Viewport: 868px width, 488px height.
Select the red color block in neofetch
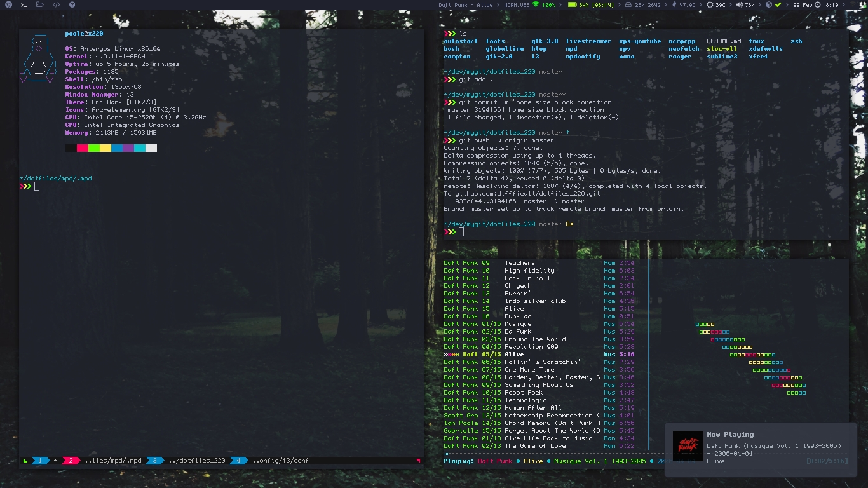[x=83, y=148]
